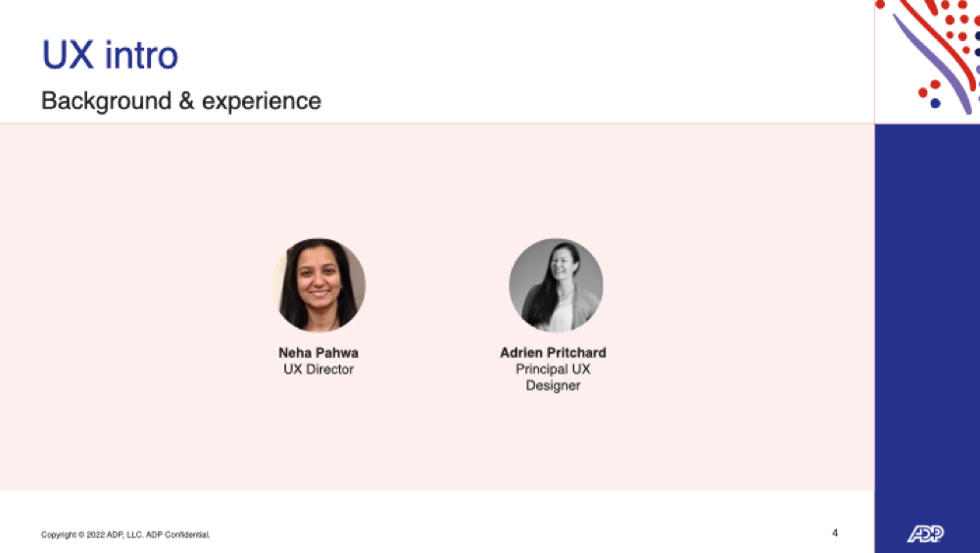Viewport: 980px width, 553px height.
Task: Select the "Background & experience" subtitle
Action: (x=181, y=101)
